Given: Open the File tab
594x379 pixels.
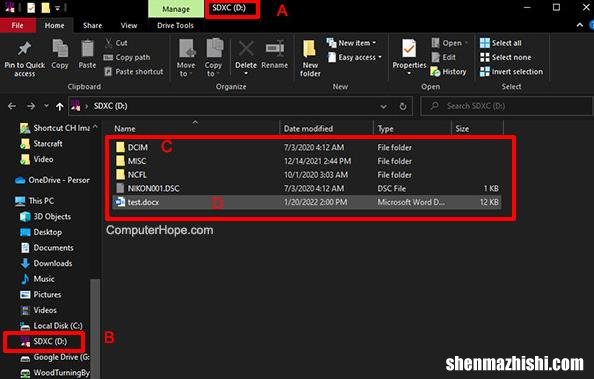Looking at the screenshot, I should coord(17,25).
